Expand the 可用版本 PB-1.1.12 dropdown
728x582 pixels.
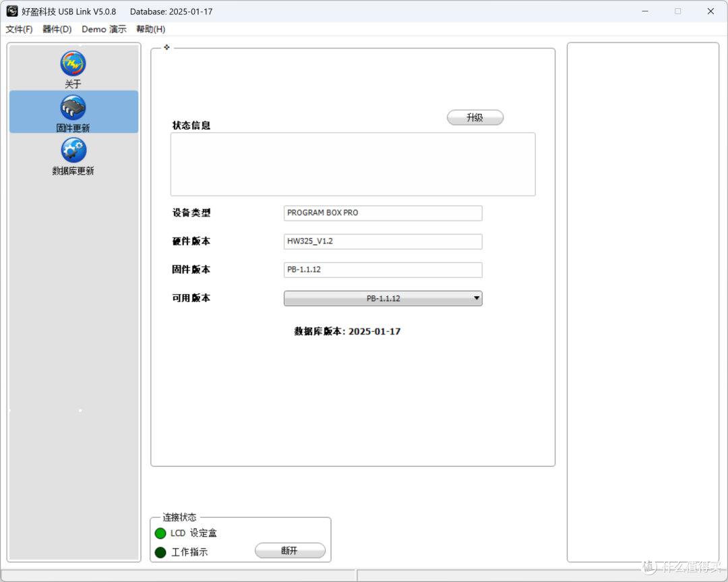click(x=383, y=298)
